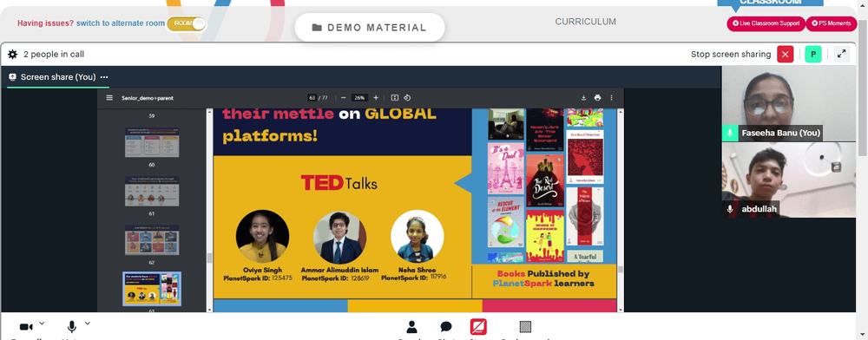Download the PDF document
This screenshot has height=340, width=868.
(x=583, y=98)
